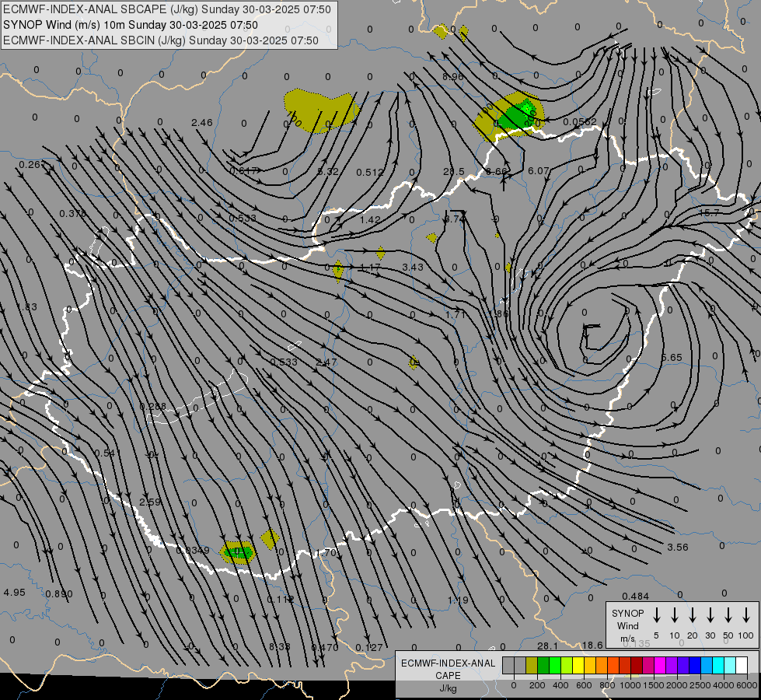Pick the pale cyan swatch beside white
The width and height of the screenshot is (761, 700).
point(729,666)
